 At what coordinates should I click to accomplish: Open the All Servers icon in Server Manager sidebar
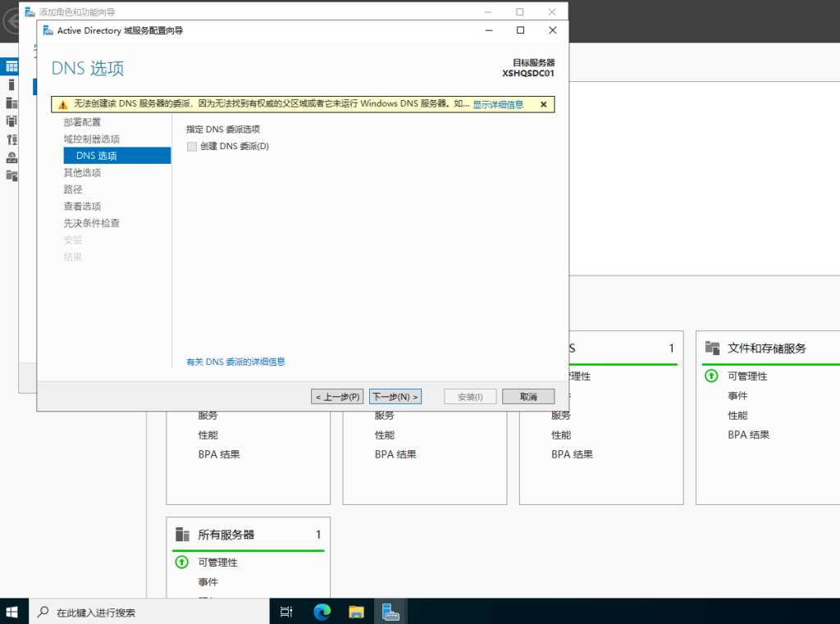(x=11, y=102)
